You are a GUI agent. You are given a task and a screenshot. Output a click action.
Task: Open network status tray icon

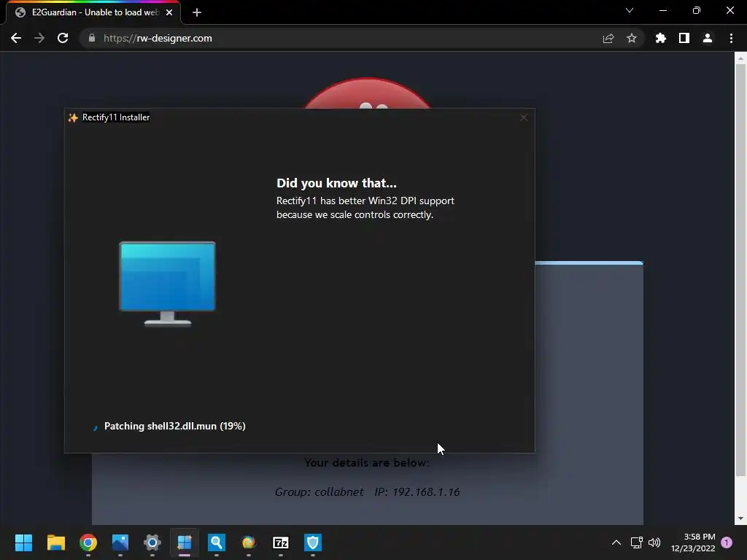point(636,542)
